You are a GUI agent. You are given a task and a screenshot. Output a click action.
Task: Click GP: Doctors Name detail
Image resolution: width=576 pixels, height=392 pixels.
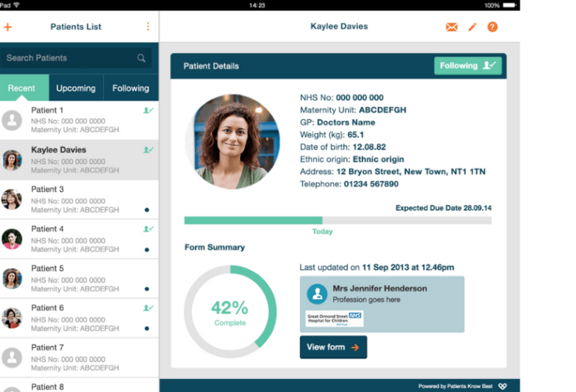coord(337,122)
